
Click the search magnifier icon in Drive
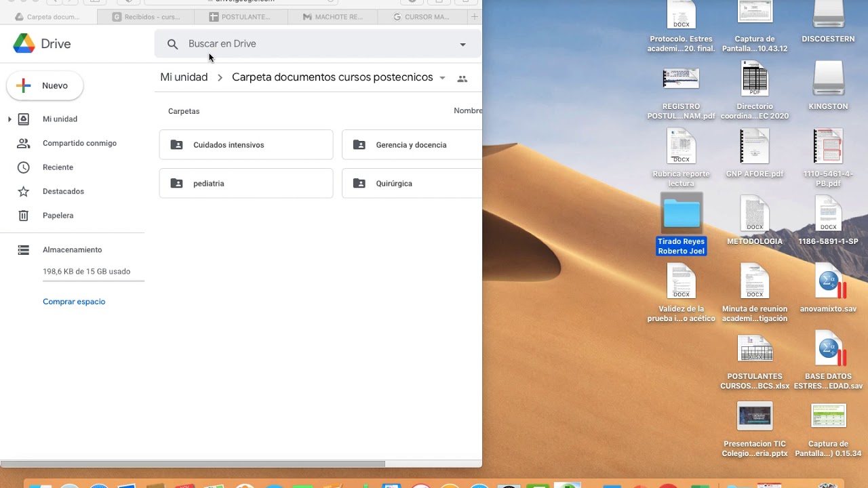pos(173,44)
